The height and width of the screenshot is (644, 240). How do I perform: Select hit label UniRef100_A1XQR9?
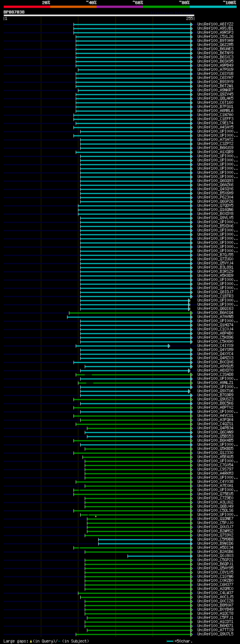pos(215,152)
